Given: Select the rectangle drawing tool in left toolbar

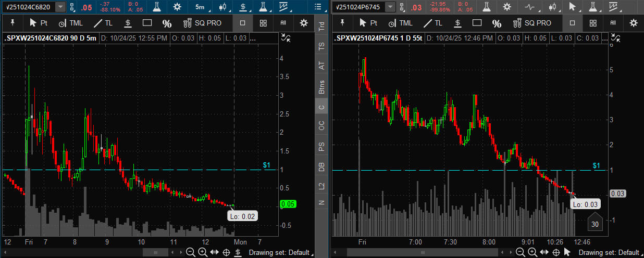Looking at the screenshot, I should click(x=147, y=23).
